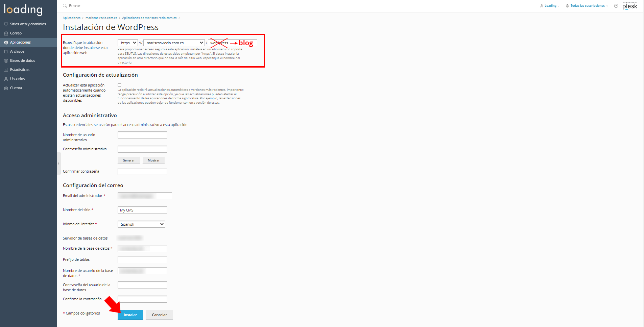Open Todas las suscripciones dropdown
Image resolution: width=644 pixels, height=327 pixels.
click(587, 6)
